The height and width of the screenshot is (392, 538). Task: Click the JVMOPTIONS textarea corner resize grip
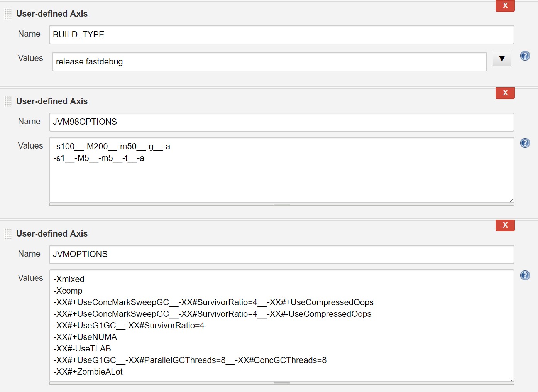click(511, 379)
